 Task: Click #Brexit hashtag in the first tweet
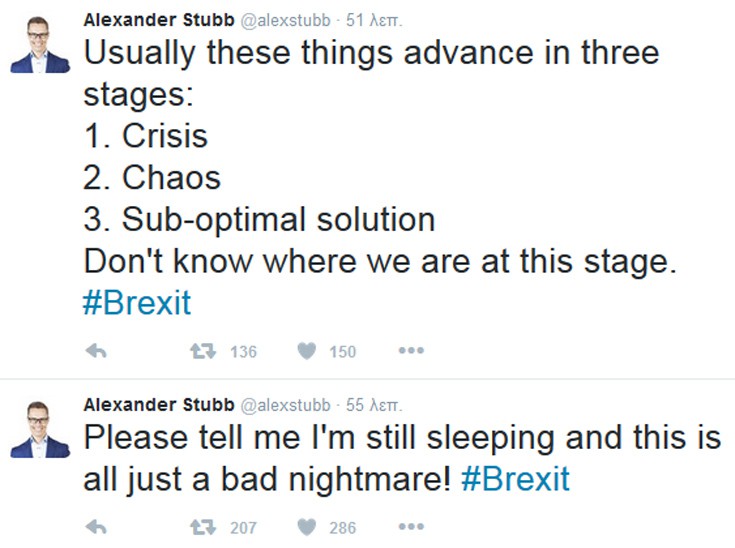pyautogui.click(x=137, y=303)
